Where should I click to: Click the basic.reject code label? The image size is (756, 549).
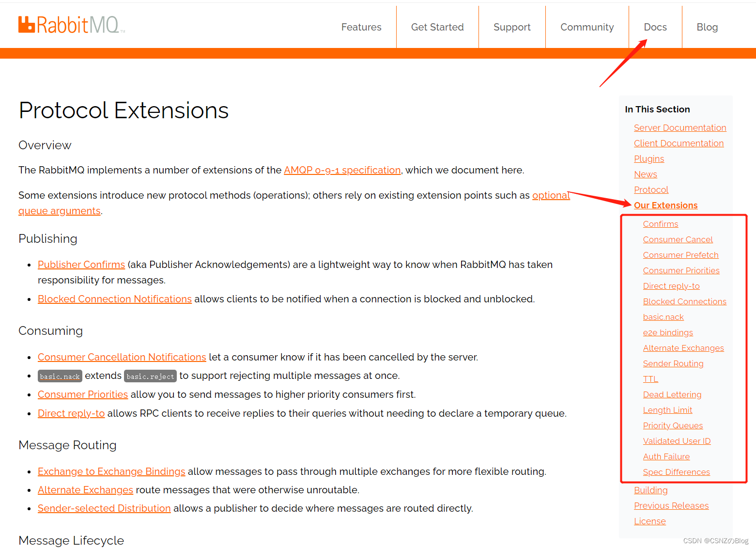[150, 376]
